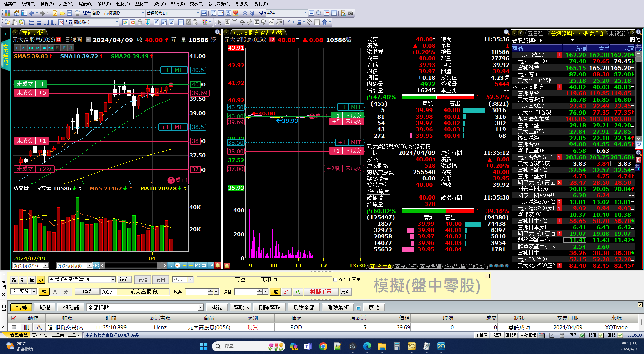Toggle the header select-all checkbox in order list
Viewport: 644px width, 354px height.
point(14,318)
